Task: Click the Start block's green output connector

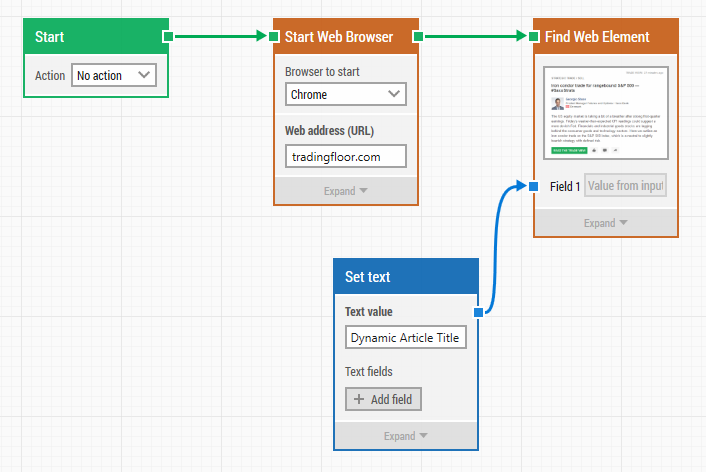Action: click(x=168, y=36)
